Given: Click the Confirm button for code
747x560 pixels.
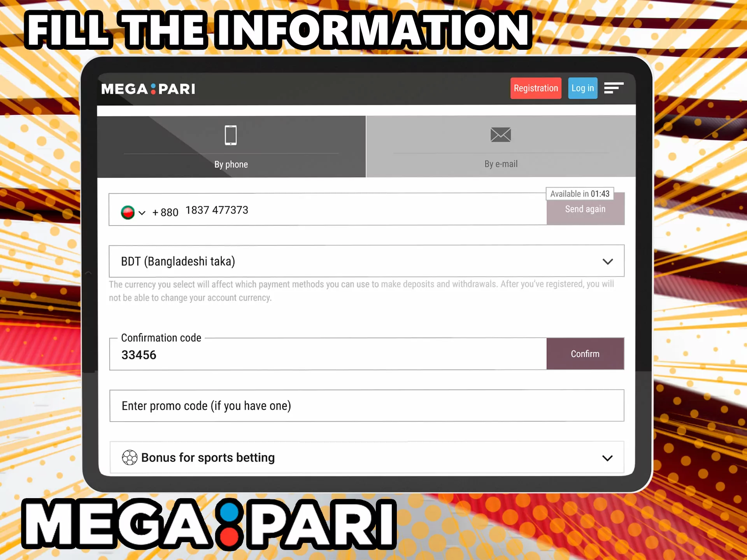Looking at the screenshot, I should (x=585, y=353).
